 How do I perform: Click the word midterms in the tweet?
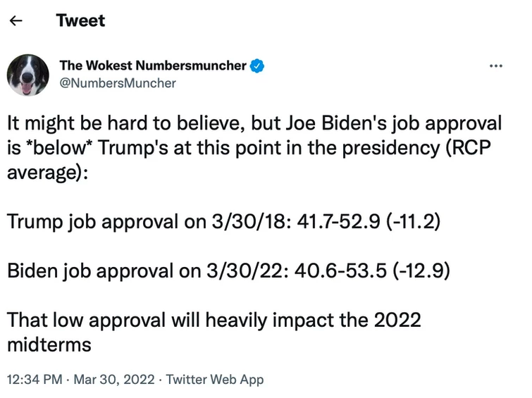click(50, 344)
